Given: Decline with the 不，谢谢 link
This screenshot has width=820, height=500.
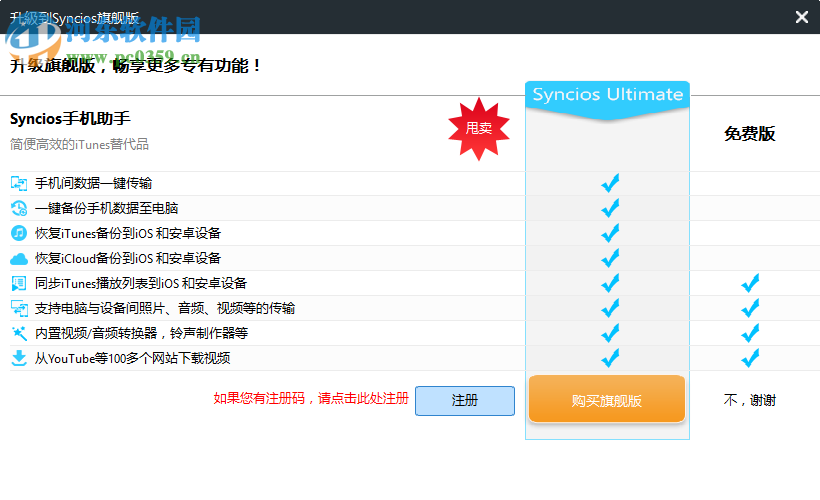Looking at the screenshot, I should click(749, 401).
